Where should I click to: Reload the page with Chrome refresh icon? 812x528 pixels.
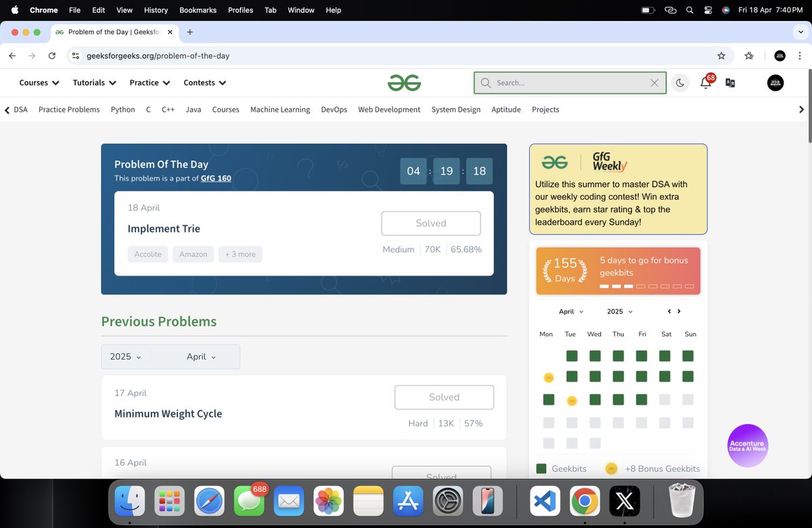point(52,56)
